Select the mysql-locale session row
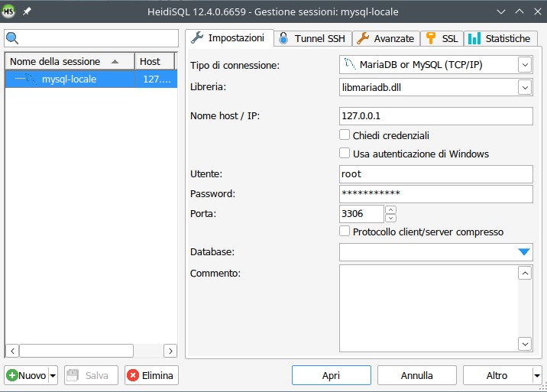 tap(91, 79)
